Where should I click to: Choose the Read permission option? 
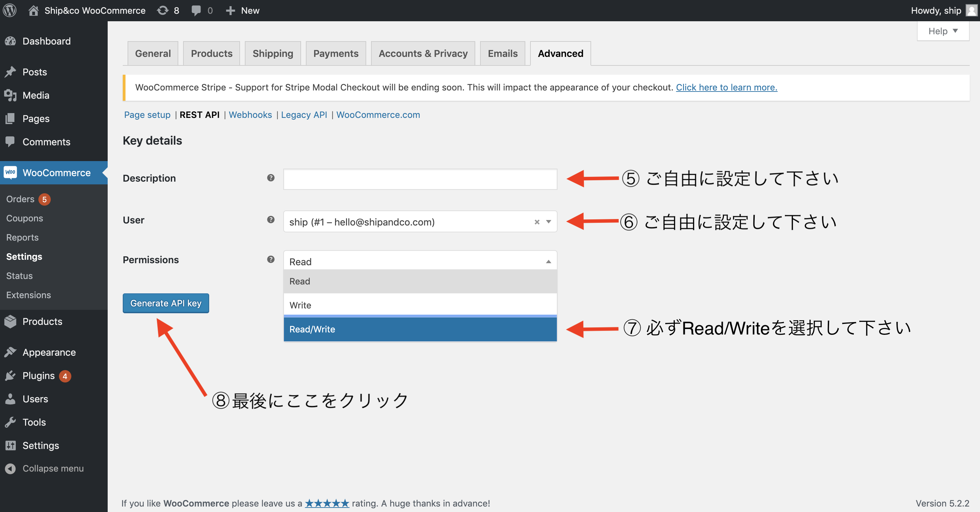(x=420, y=281)
